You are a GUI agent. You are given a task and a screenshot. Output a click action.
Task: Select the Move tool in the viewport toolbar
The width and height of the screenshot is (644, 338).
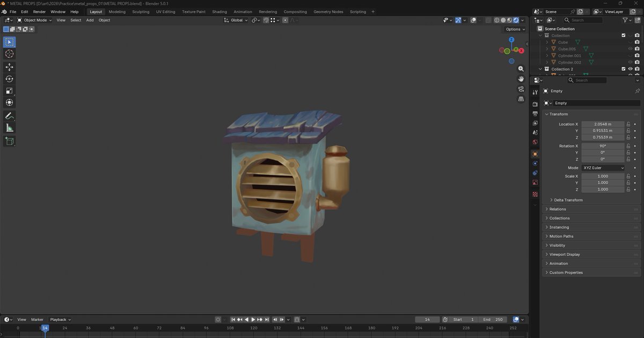(9, 67)
